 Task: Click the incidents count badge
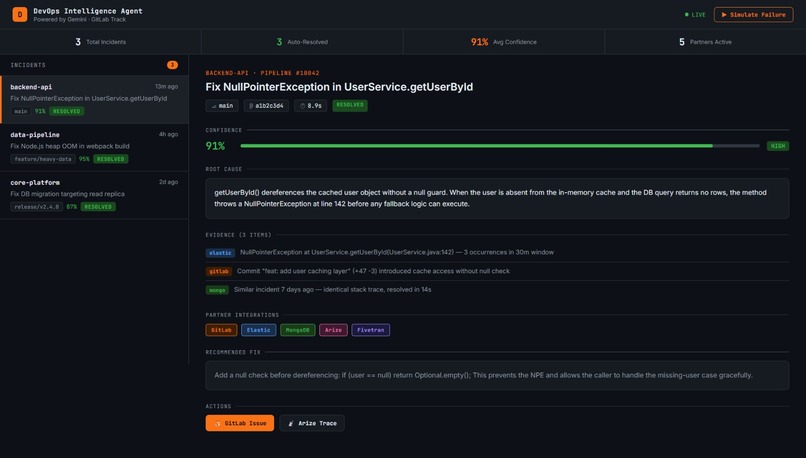[172, 65]
